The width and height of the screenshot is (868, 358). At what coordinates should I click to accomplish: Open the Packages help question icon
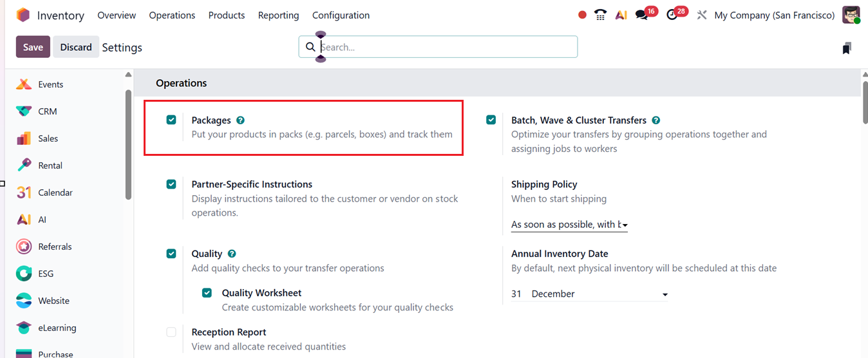240,120
